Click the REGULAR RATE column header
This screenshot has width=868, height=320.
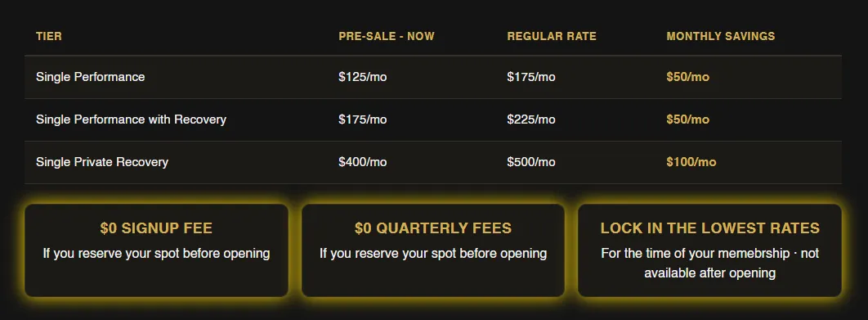[x=552, y=37]
